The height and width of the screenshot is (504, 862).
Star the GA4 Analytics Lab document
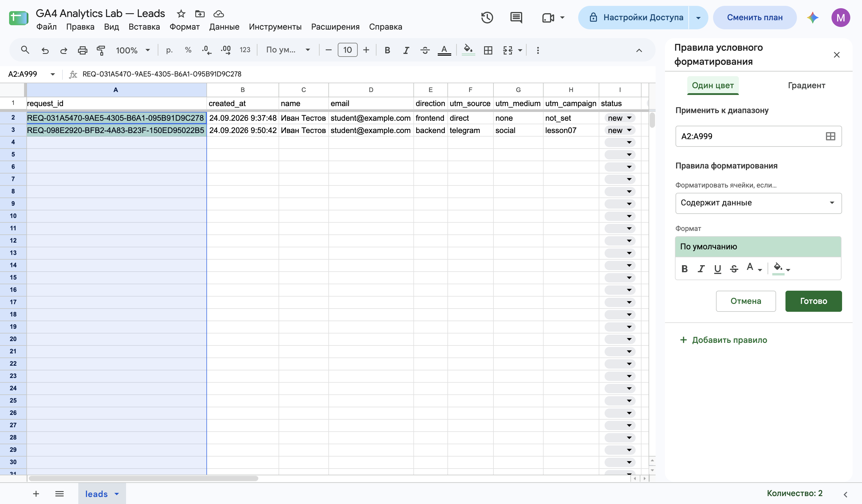click(181, 14)
